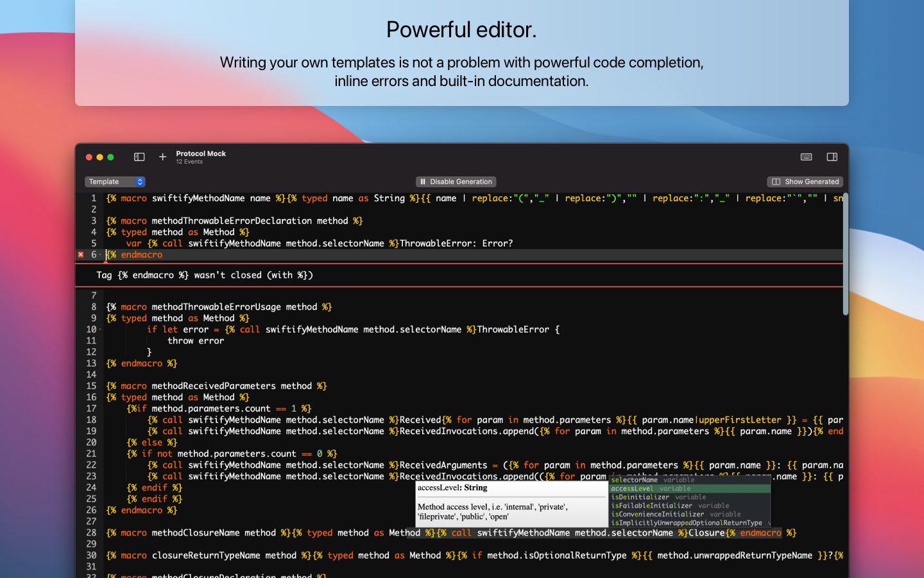Image resolution: width=924 pixels, height=578 pixels.
Task: Click the panel icon inside Show Generated
Action: (776, 182)
